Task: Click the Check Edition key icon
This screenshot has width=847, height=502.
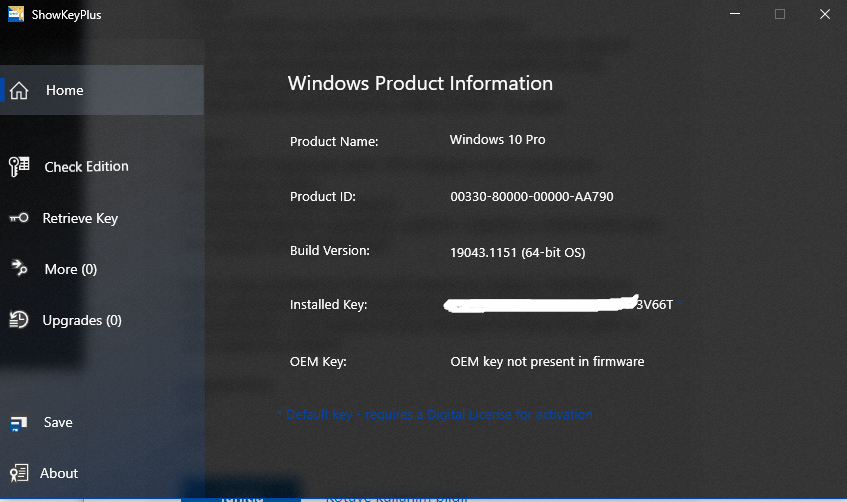Action: [x=19, y=166]
